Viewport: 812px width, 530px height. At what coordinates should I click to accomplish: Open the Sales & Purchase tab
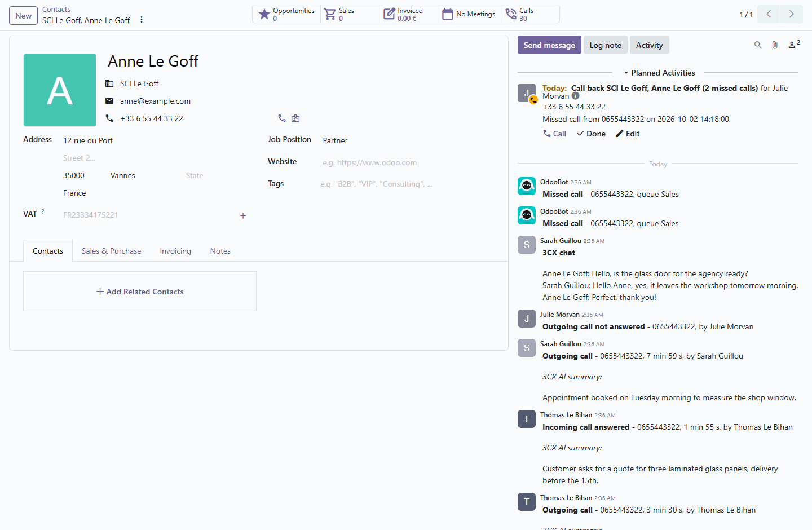[111, 251]
